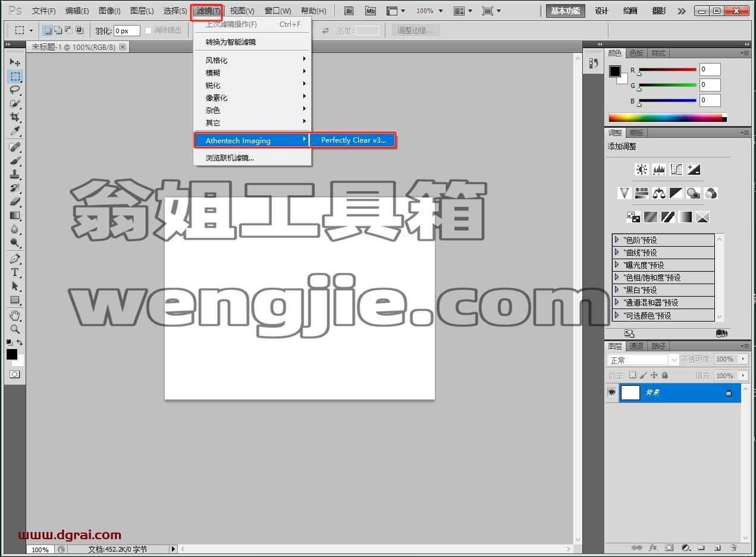Add a Photo Filter adjustment
The image size is (756, 557).
tap(694, 193)
